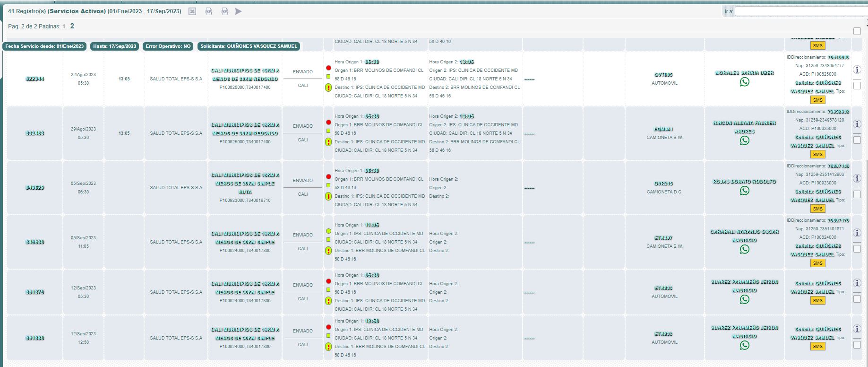Open WhatsApp for Carabali Naranjo Oscar Mauricio

point(744,250)
